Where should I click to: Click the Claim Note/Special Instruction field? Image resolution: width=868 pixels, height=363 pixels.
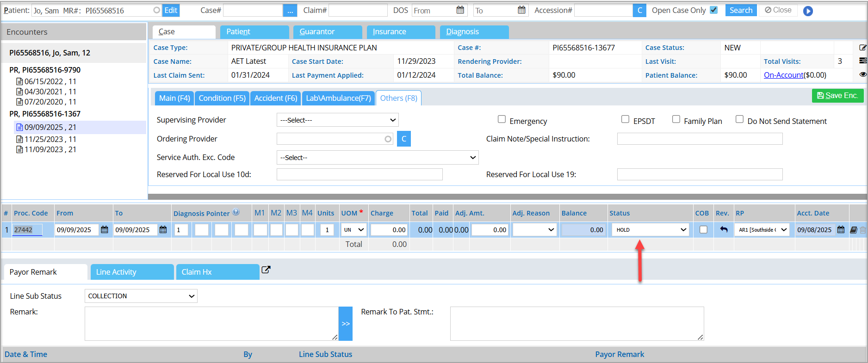[700, 139]
